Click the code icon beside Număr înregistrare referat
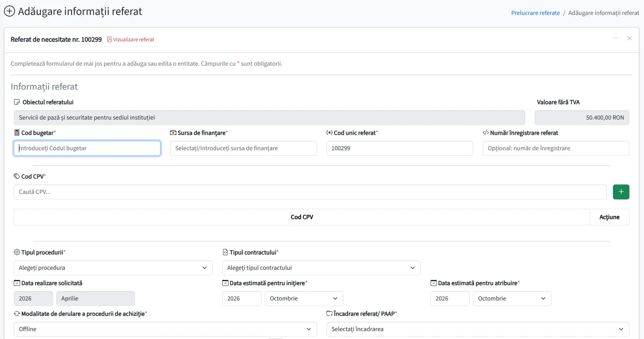The width and height of the screenshot is (644, 339). (x=486, y=133)
